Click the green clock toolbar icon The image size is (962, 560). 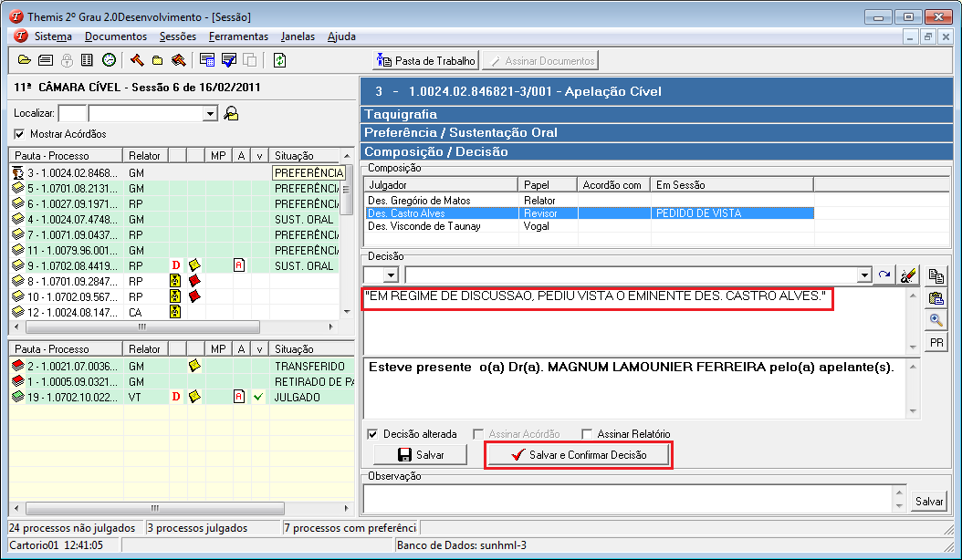[109, 60]
